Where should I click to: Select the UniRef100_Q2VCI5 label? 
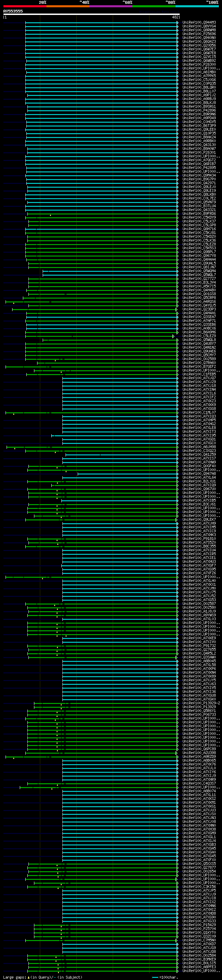(x=199, y=57)
